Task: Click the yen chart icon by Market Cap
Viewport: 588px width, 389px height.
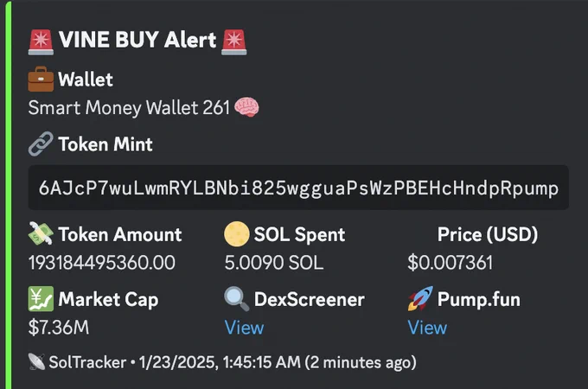Action: coord(41,299)
